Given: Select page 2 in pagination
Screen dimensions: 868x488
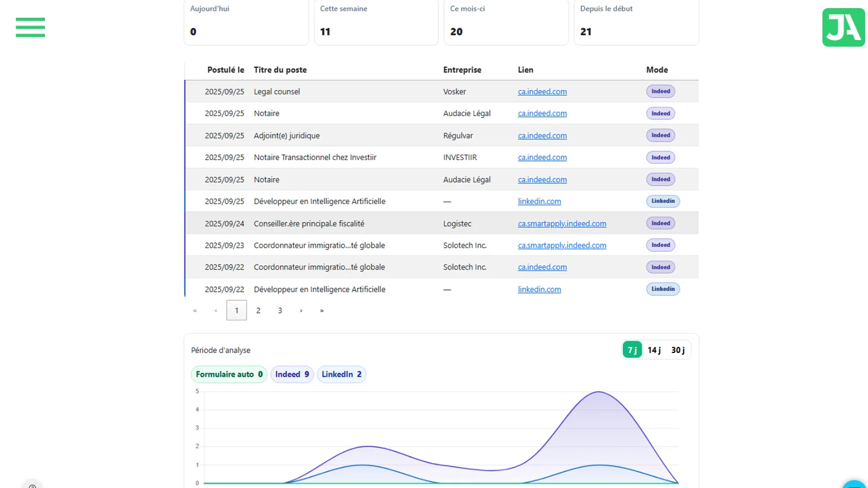Looking at the screenshot, I should 258,311.
